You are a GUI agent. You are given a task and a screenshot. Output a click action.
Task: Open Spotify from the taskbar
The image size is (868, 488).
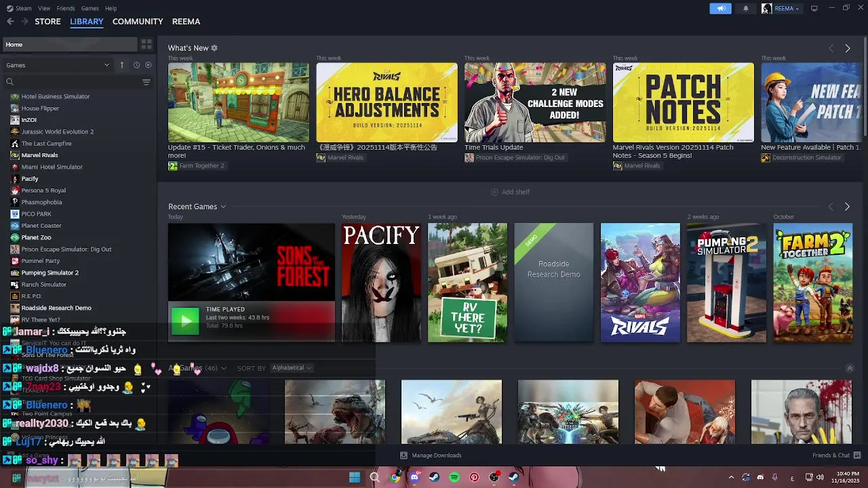point(454,477)
